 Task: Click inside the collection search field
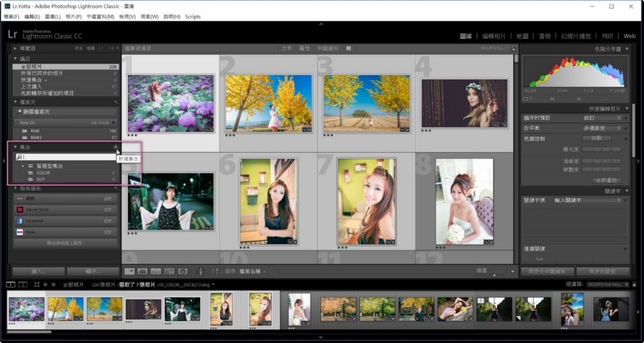[x=68, y=157]
